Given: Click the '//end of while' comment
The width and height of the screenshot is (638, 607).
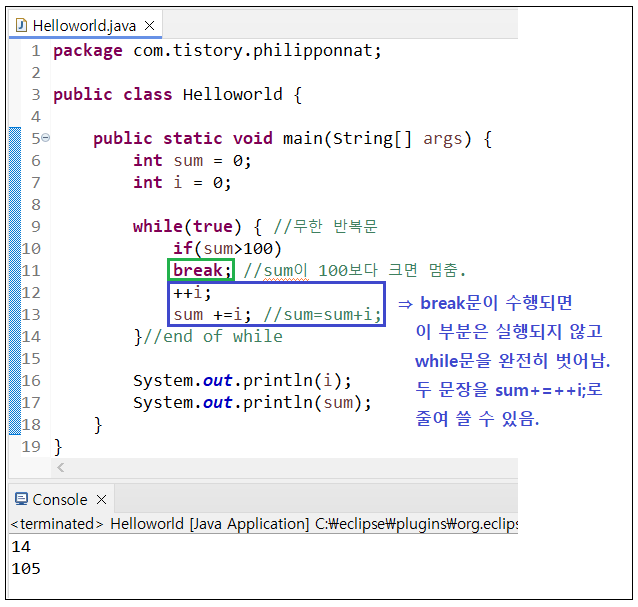Looking at the screenshot, I should [x=213, y=336].
